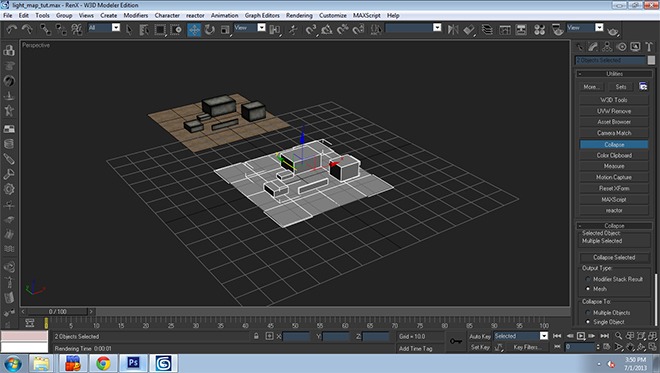Viewport: 660px width, 373px height.
Task: Click Configure Button Sets icon
Action: 643,86
